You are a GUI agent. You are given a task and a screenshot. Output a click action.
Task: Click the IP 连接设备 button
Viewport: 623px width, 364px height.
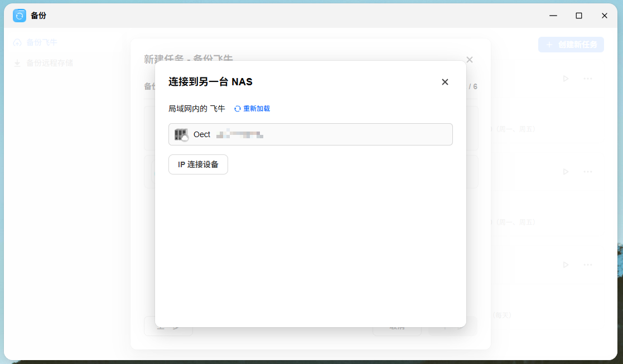pos(198,164)
